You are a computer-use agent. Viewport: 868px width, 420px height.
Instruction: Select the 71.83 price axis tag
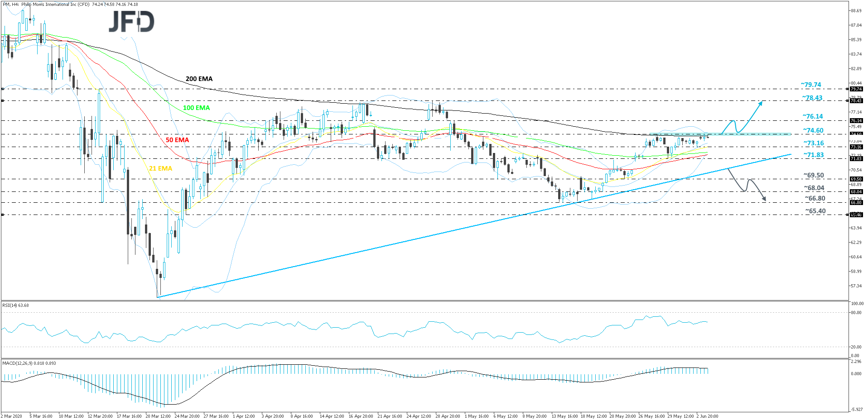(x=856, y=159)
